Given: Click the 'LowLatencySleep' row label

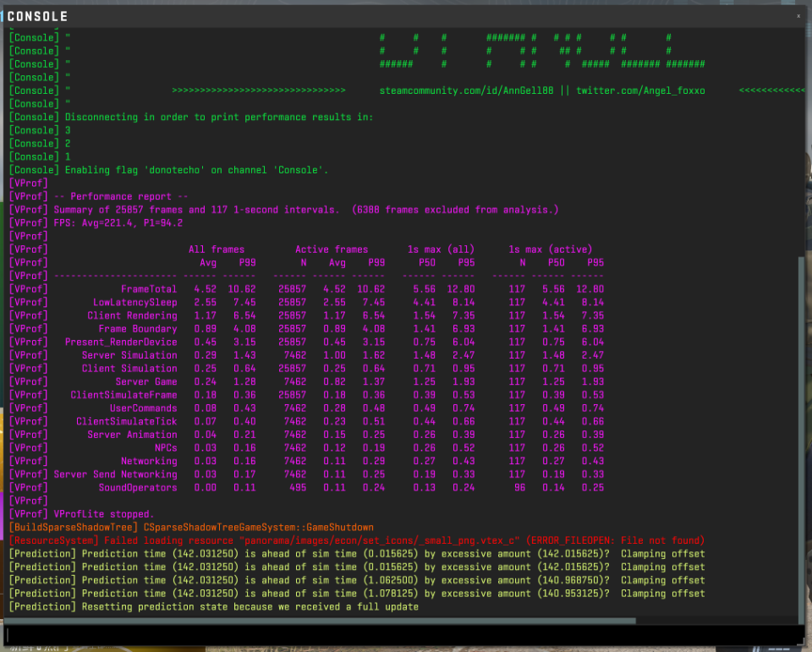Looking at the screenshot, I should click(134, 303).
